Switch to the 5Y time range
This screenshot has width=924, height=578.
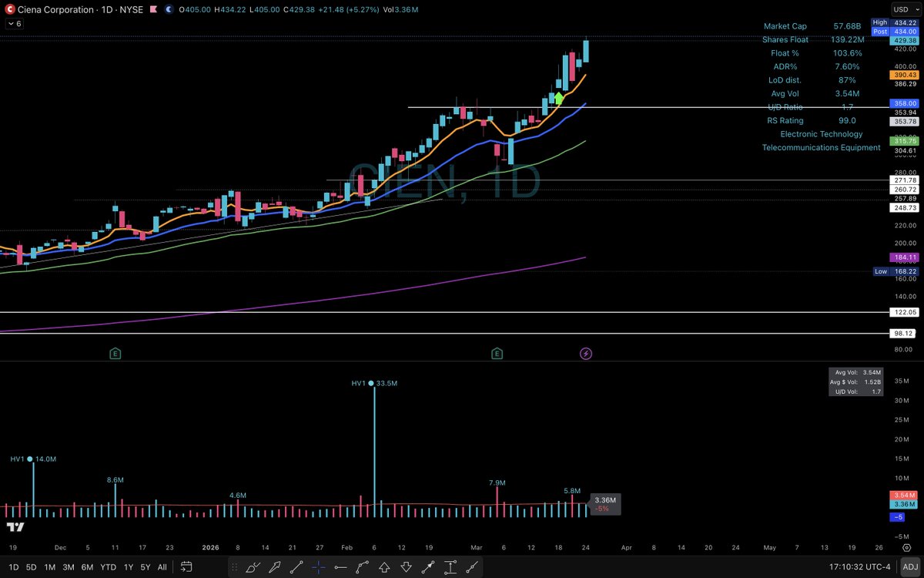145,567
